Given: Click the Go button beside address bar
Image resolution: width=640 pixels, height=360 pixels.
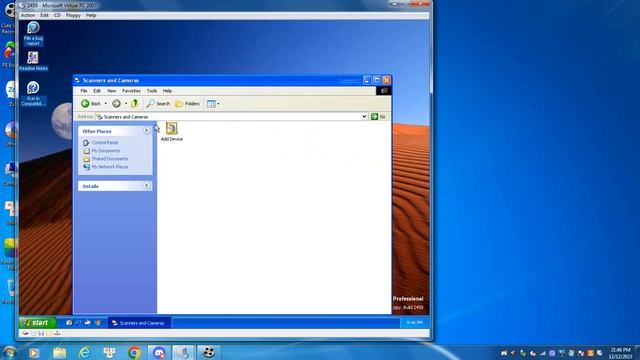Looking at the screenshot, I should coord(378,117).
